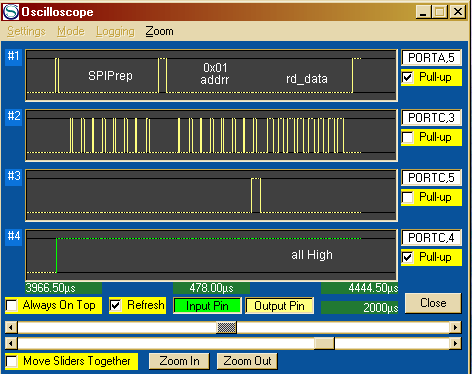472x374 pixels.
Task: Click the Oscilloscope app icon in title bar
Action: click(x=11, y=12)
